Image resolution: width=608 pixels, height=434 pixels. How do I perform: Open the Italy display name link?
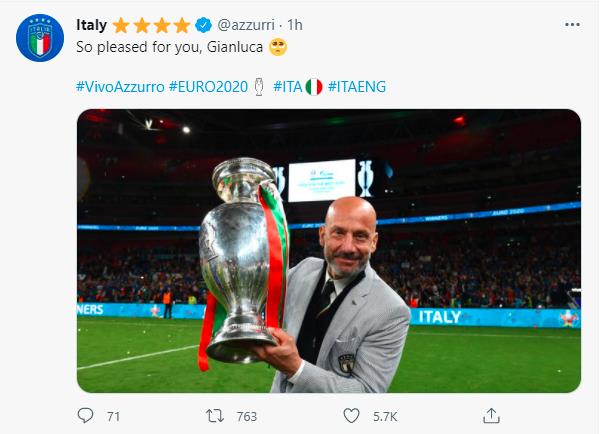coord(93,24)
